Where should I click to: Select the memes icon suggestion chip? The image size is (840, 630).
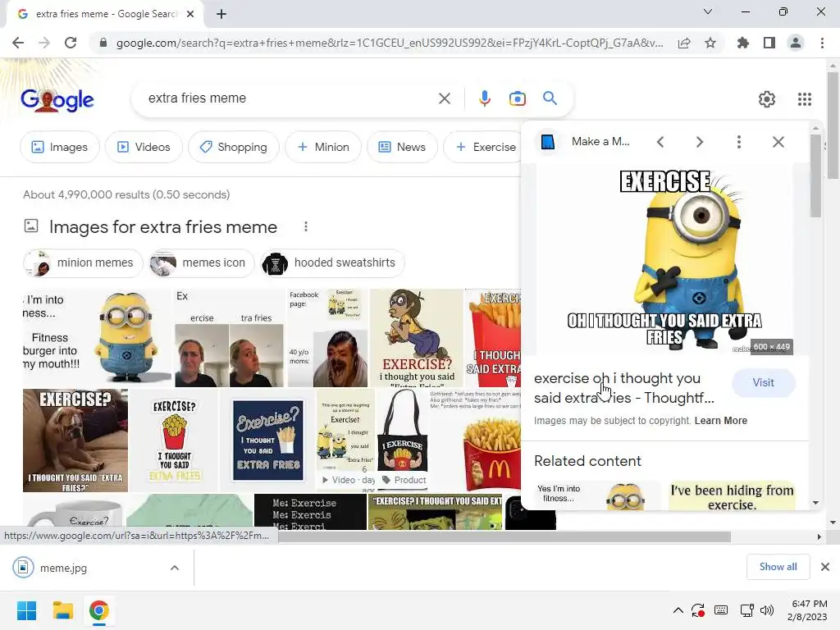click(201, 263)
